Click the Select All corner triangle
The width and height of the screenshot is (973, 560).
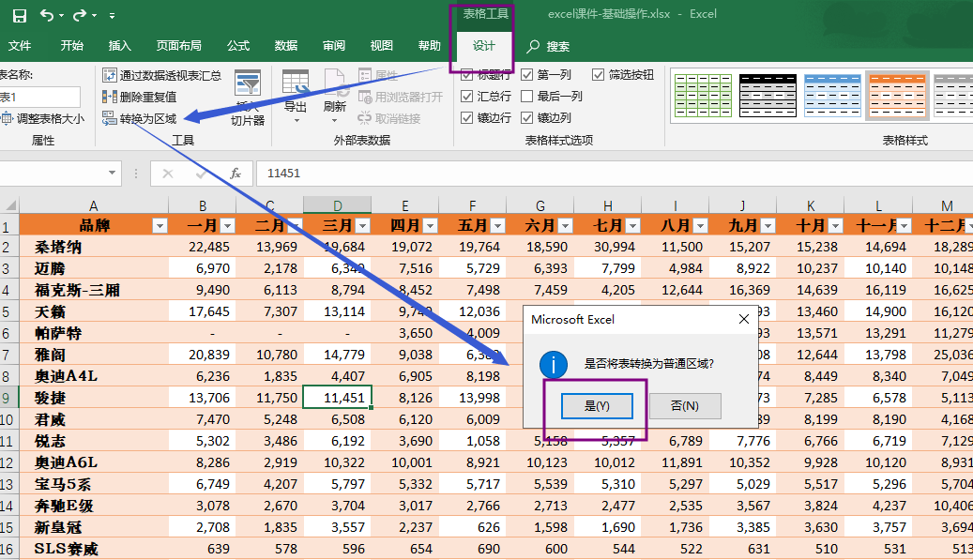click(x=10, y=205)
